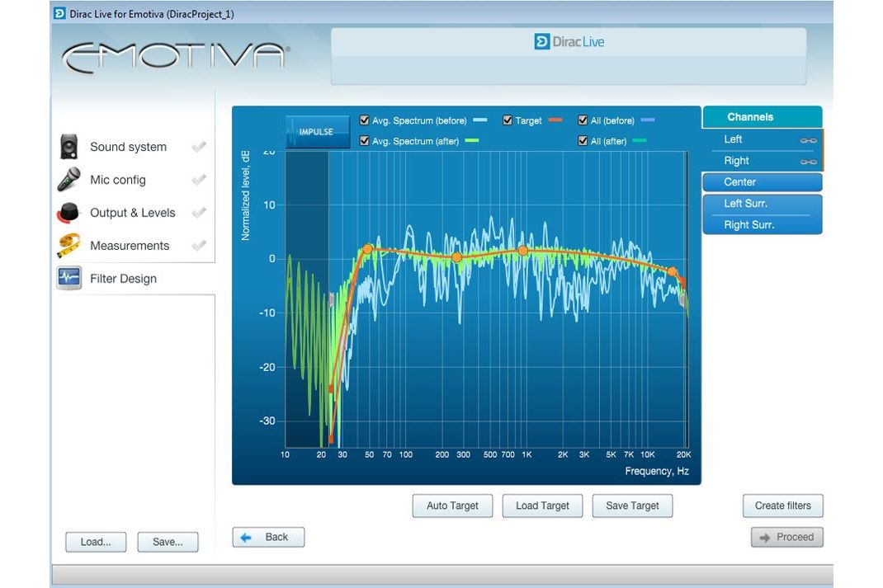Screen dimensions: 883x588
Task: Toggle the Avg. Spectrum (after) checkbox
Action: [365, 141]
